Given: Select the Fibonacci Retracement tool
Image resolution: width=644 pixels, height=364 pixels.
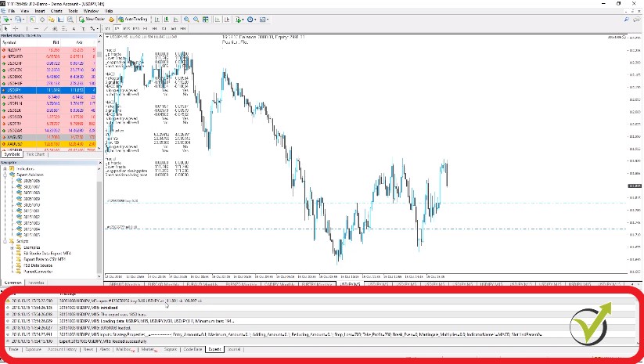Looking at the screenshot, I should pos(64,29).
